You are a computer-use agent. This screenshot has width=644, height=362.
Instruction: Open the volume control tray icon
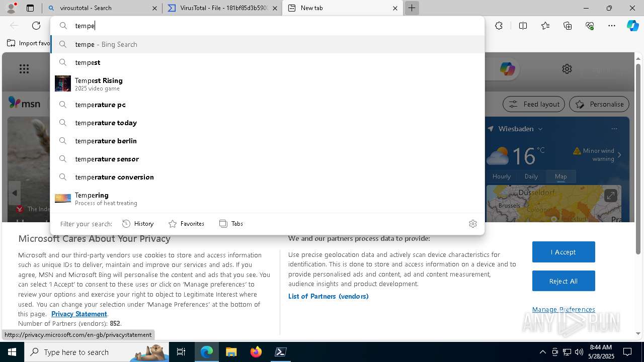pos(579,352)
